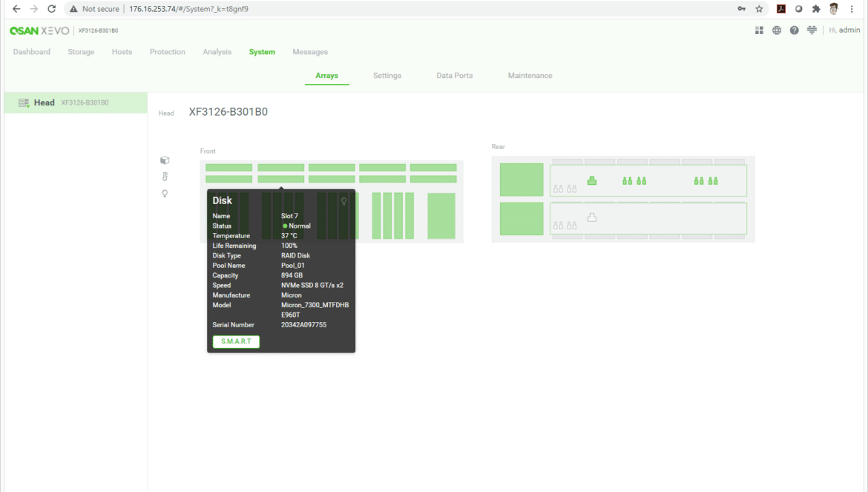Open the browser extensions puzzle icon
This screenshot has width=868, height=492.
(x=816, y=9)
